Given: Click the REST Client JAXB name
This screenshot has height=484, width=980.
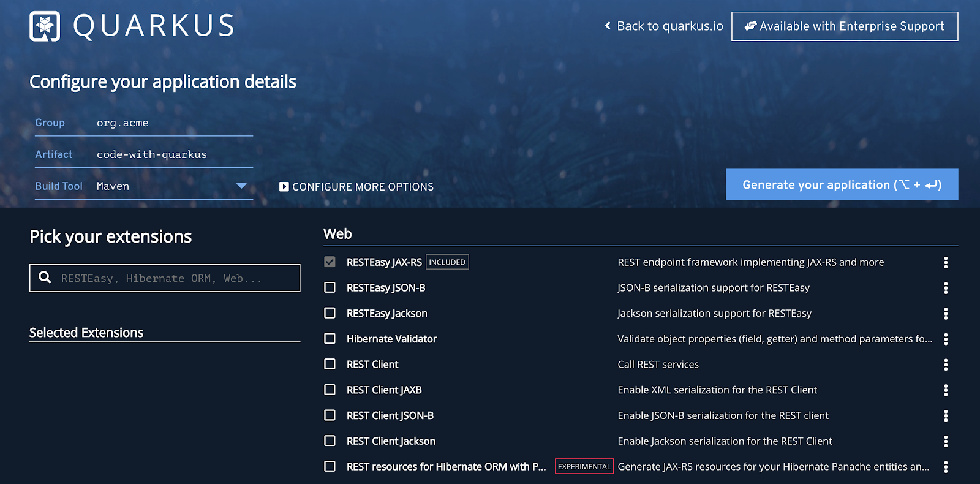Looking at the screenshot, I should tap(384, 390).
